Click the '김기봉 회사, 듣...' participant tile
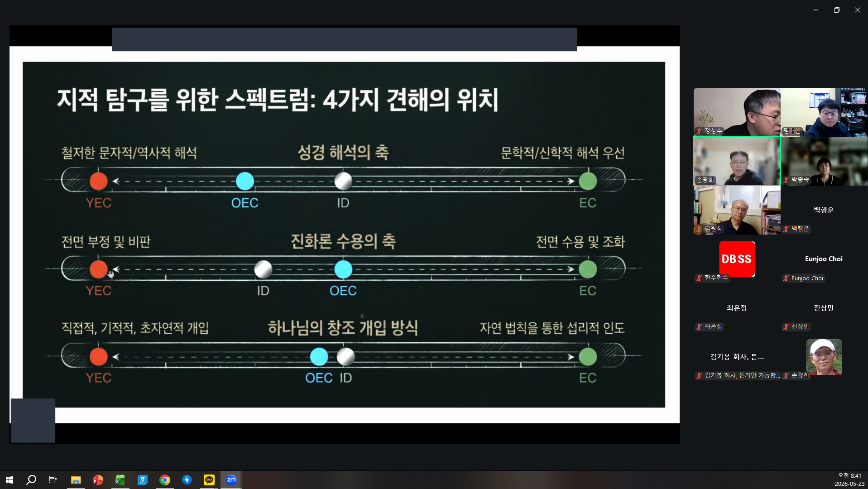Screen dimensions: 868x489 [x=737, y=357]
